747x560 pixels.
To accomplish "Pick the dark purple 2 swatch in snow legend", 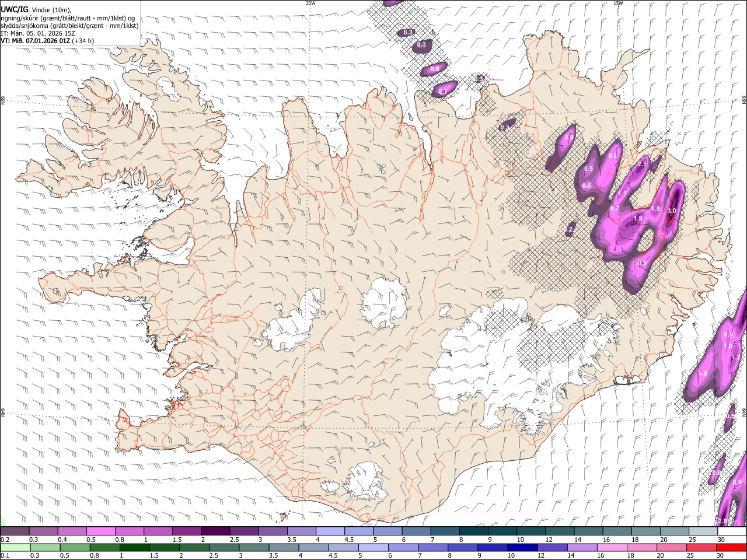I will tap(215, 531).
